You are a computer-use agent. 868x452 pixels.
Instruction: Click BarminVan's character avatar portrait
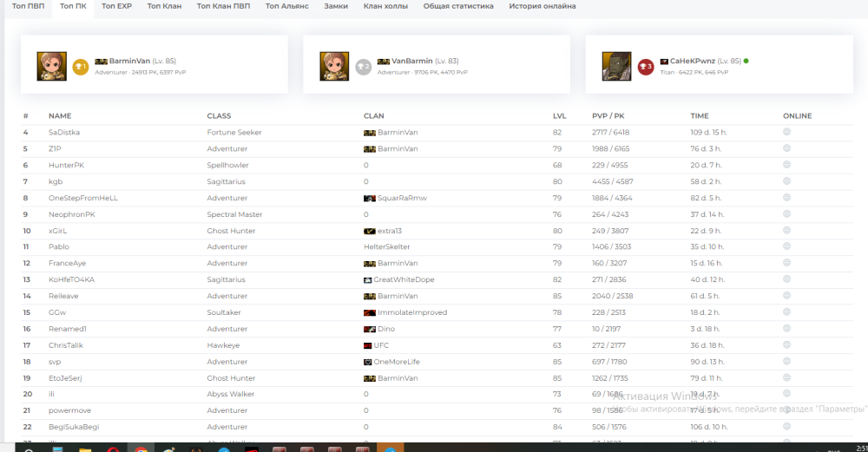(51, 66)
